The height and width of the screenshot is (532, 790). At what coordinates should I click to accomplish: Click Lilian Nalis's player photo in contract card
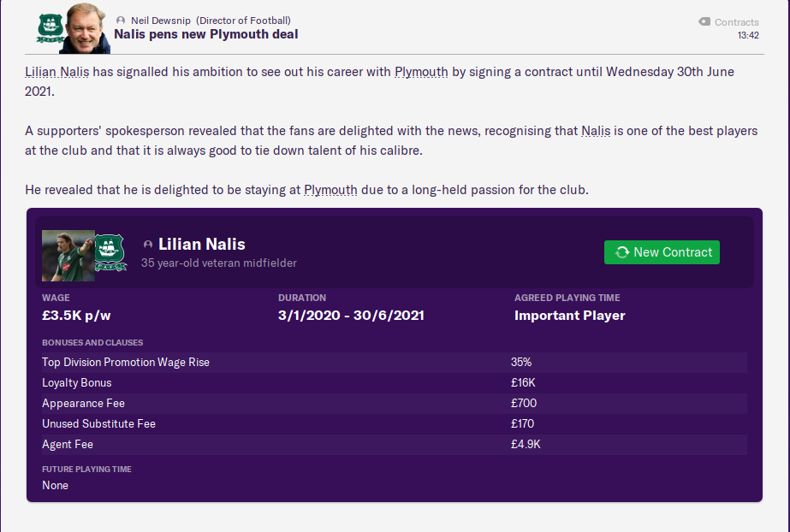(x=68, y=256)
